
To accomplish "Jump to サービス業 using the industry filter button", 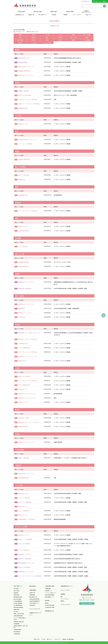I will tap(33, 43).
